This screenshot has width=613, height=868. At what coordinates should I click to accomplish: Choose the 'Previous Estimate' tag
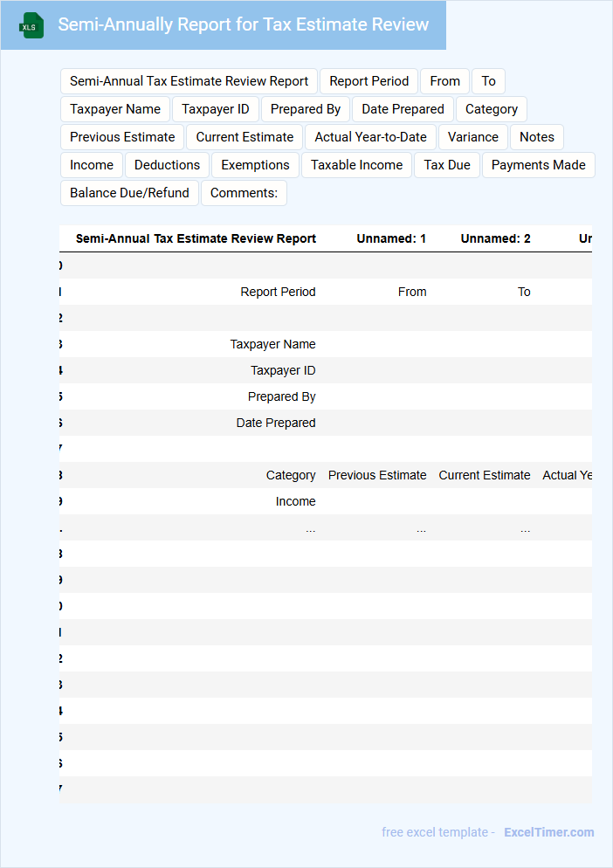122,137
